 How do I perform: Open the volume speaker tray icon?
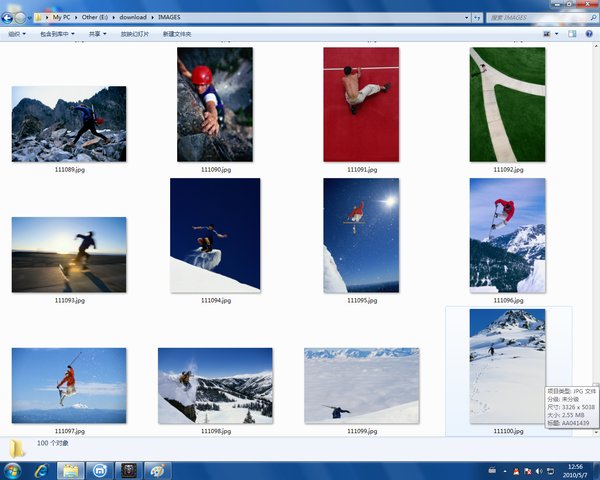pos(539,471)
